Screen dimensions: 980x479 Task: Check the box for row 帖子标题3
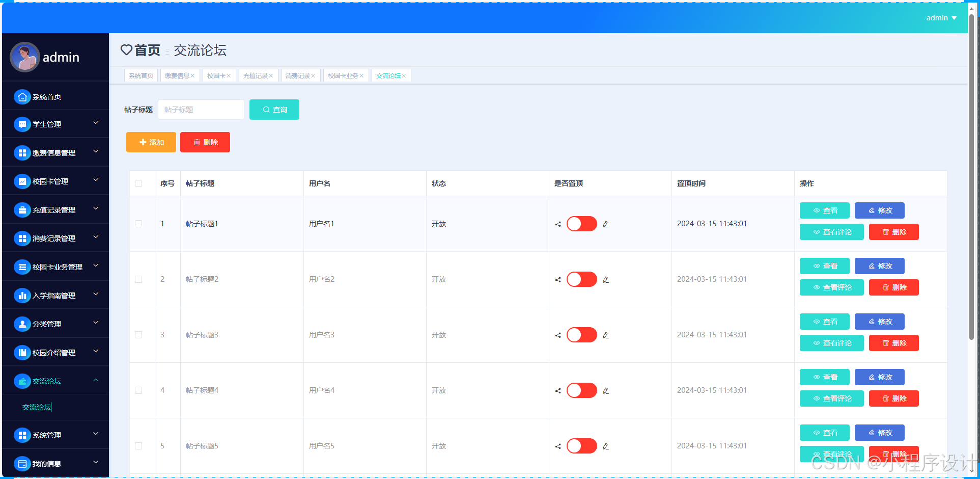pos(138,335)
